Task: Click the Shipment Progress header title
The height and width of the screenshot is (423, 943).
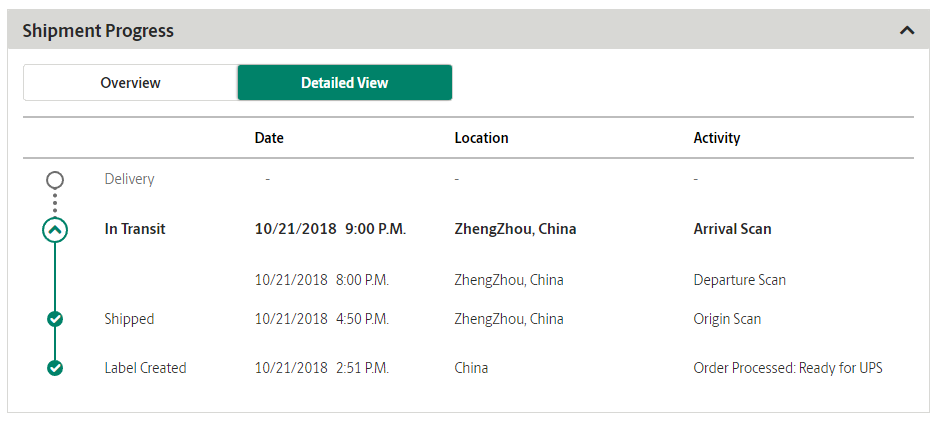Action: pos(98,31)
